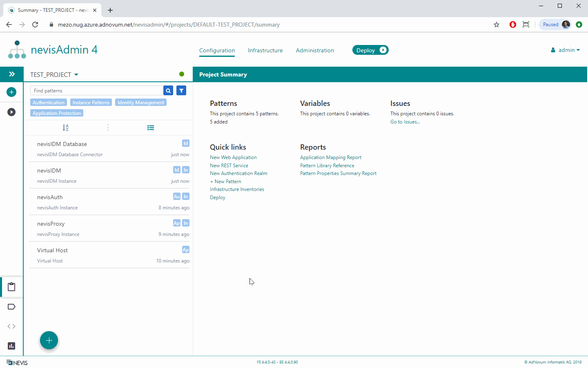
Task: Click the browser address bar URL
Action: (169, 25)
